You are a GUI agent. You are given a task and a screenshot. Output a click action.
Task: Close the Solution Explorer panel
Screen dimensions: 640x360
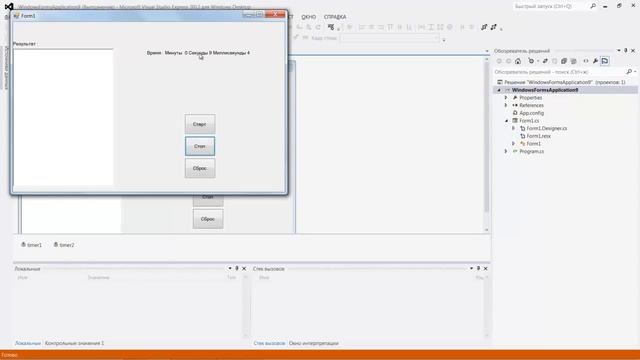click(x=633, y=51)
